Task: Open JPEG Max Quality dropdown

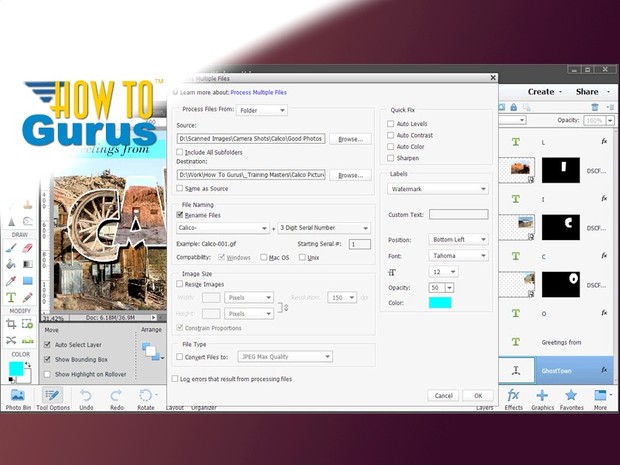Action: (x=285, y=357)
